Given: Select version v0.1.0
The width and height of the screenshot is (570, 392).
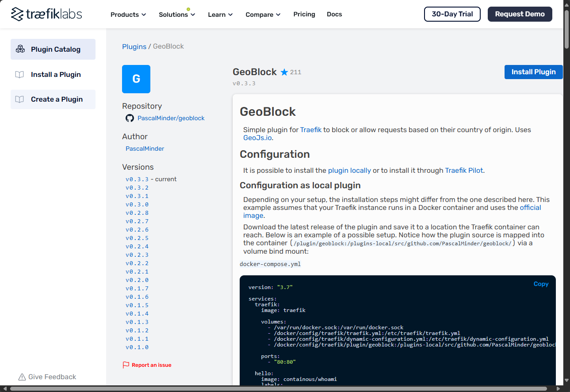Looking at the screenshot, I should point(137,347).
